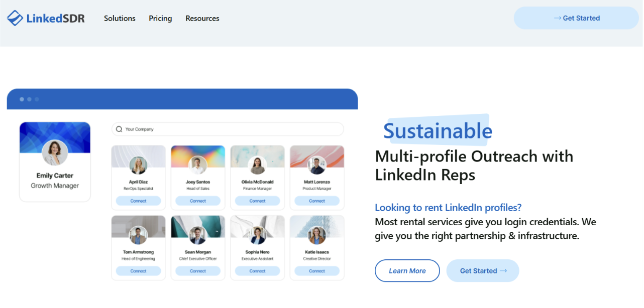Click Joey Santos' avatar image
The width and height of the screenshot is (644, 308).
pyautogui.click(x=198, y=164)
